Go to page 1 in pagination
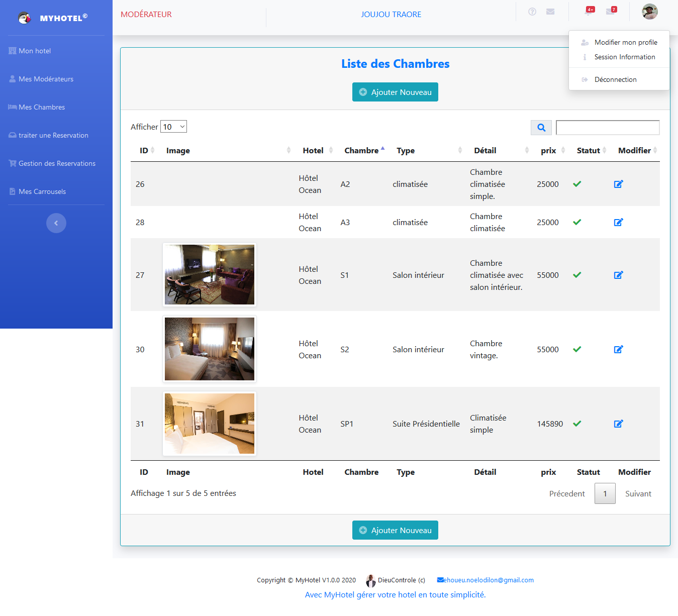This screenshot has height=616, width=678. pyautogui.click(x=605, y=493)
